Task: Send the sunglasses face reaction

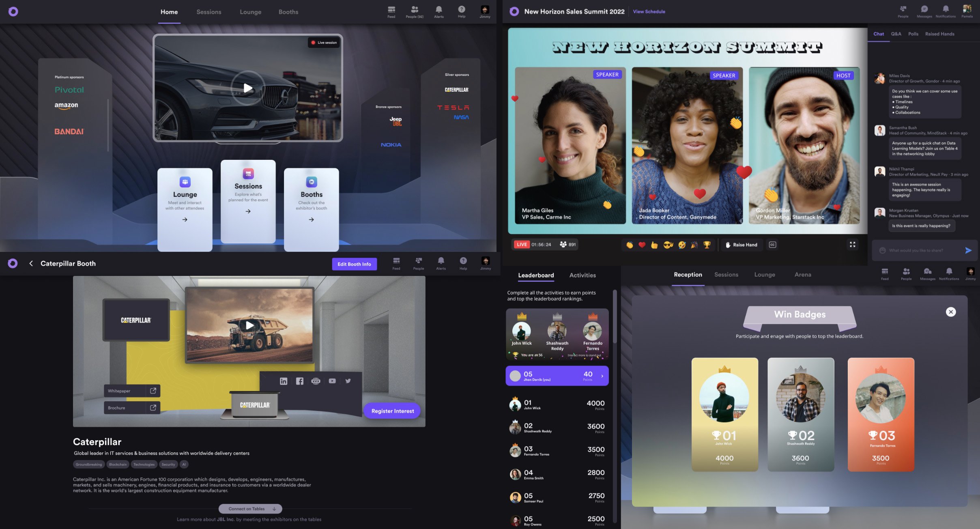Action: coord(668,245)
